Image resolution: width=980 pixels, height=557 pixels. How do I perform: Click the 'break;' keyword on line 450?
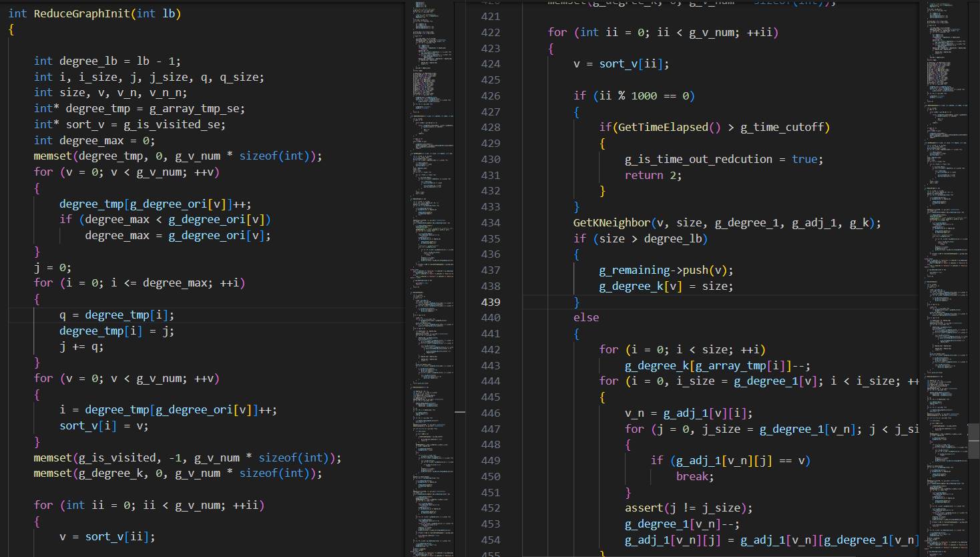[x=694, y=476]
